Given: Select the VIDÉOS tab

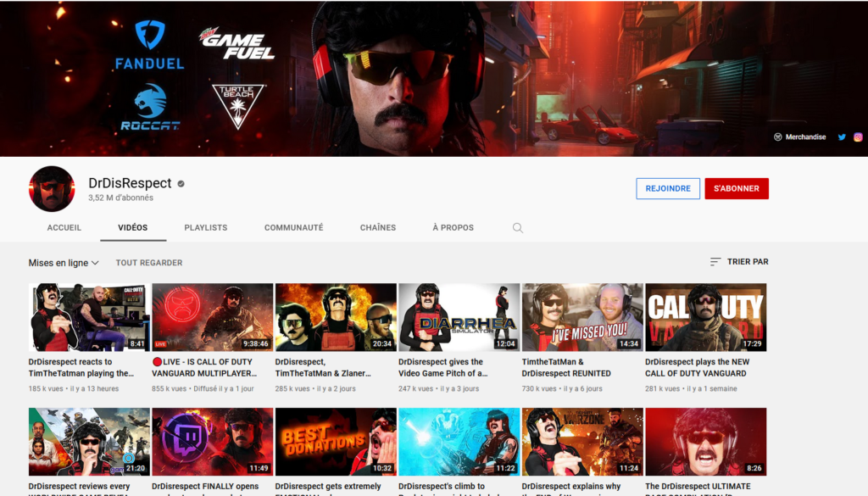Looking at the screenshot, I should click(133, 227).
